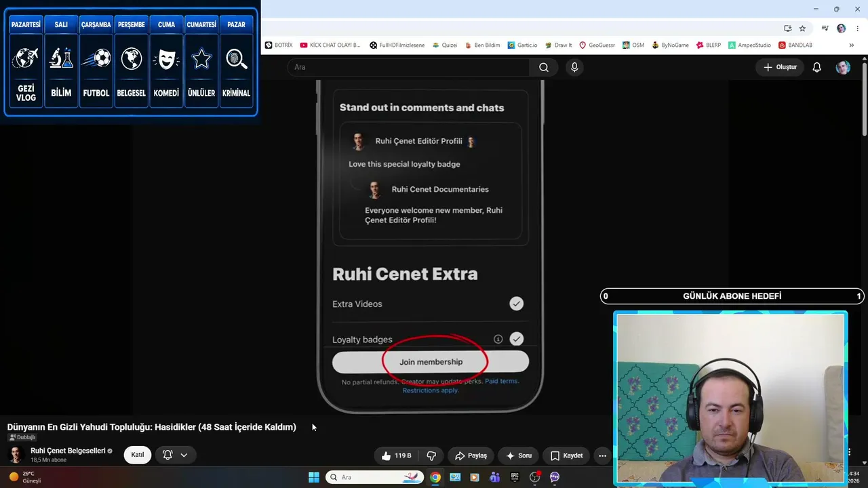Expand the subscription notification bell dropdown
Image resolution: width=868 pixels, height=488 pixels.
(x=176, y=455)
